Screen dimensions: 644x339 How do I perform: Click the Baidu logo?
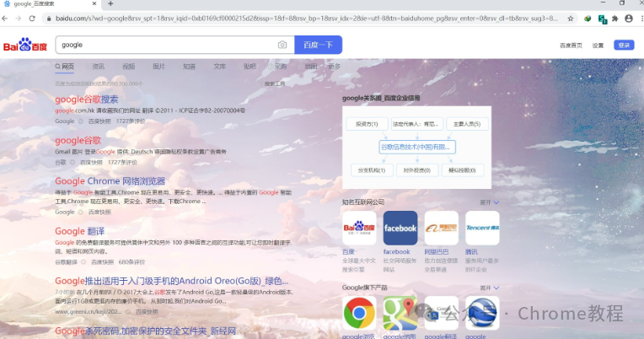click(x=25, y=45)
